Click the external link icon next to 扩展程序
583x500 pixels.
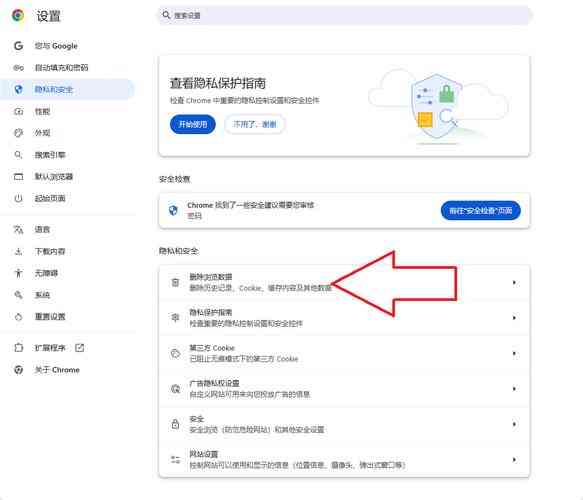tap(80, 348)
